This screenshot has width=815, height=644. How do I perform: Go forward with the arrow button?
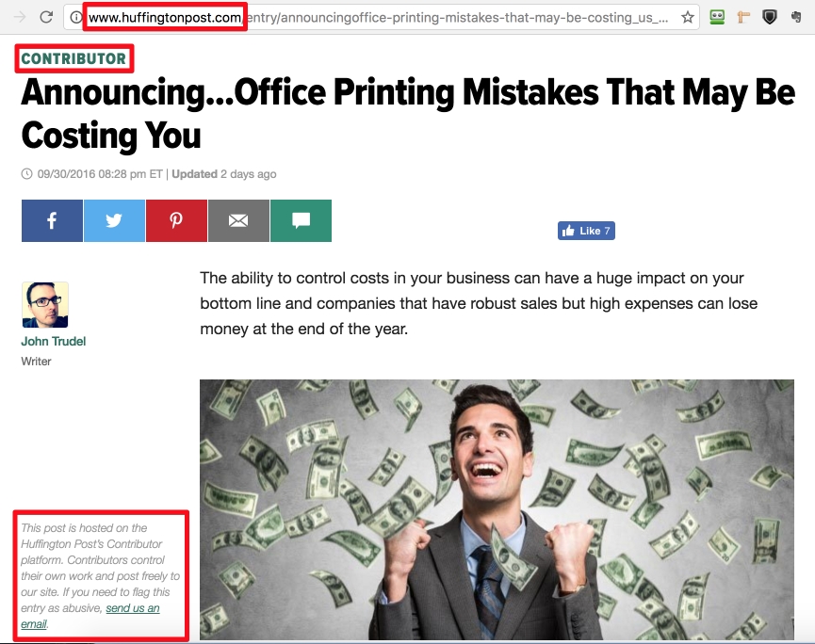click(20, 17)
